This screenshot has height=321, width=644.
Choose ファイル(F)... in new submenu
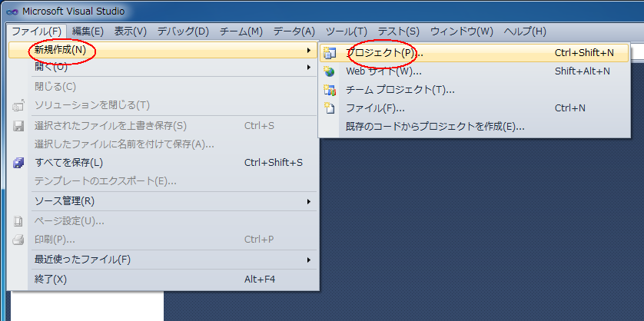pos(474,108)
